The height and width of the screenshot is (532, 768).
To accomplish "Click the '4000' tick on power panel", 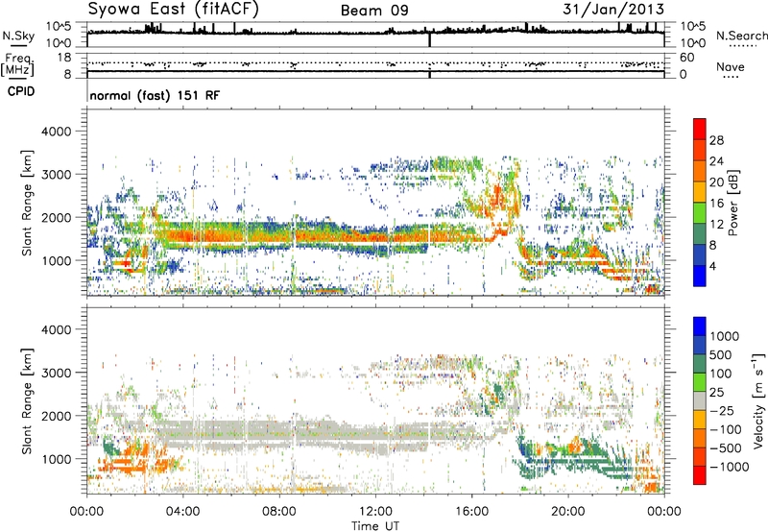I will tap(56, 132).
